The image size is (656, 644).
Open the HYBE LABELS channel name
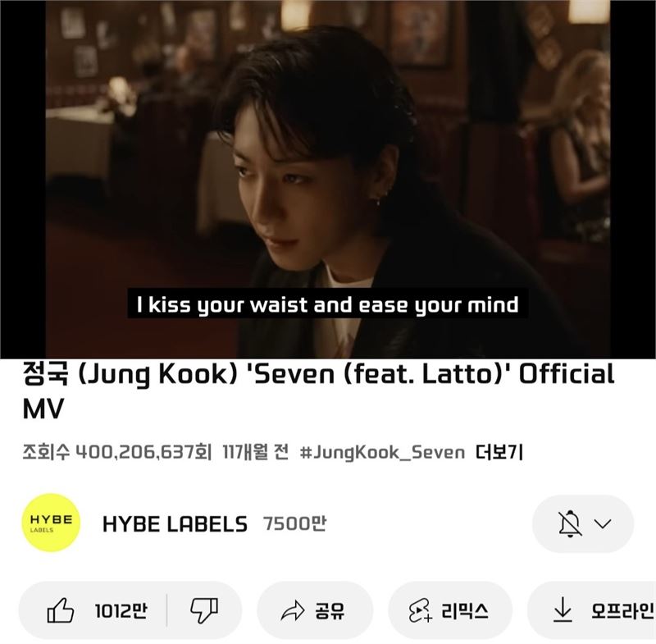[x=175, y=524]
